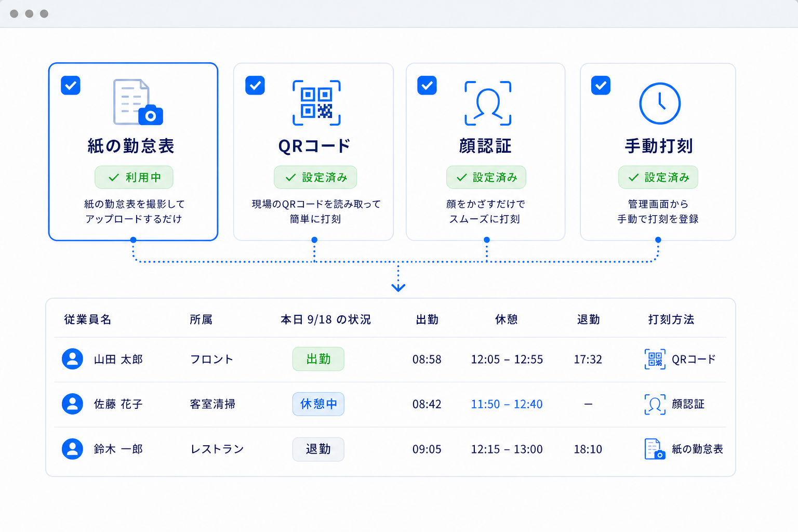Click the name 鈴木 一郎
The height and width of the screenshot is (532, 798).
point(118,449)
